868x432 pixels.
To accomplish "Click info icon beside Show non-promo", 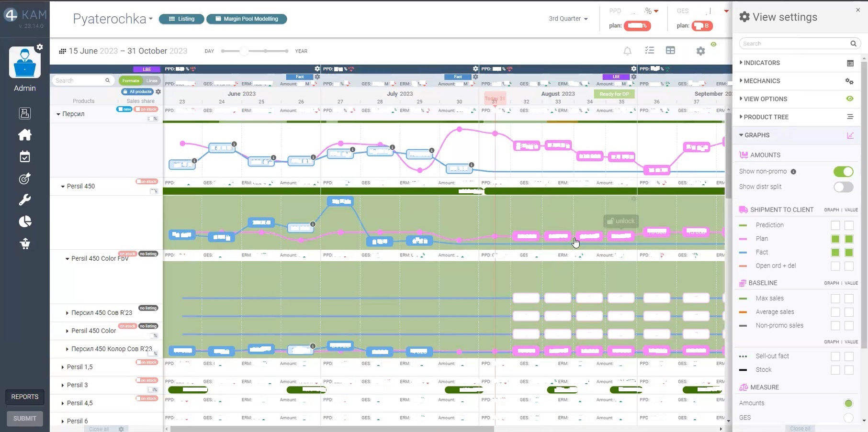I will pyautogui.click(x=793, y=172).
